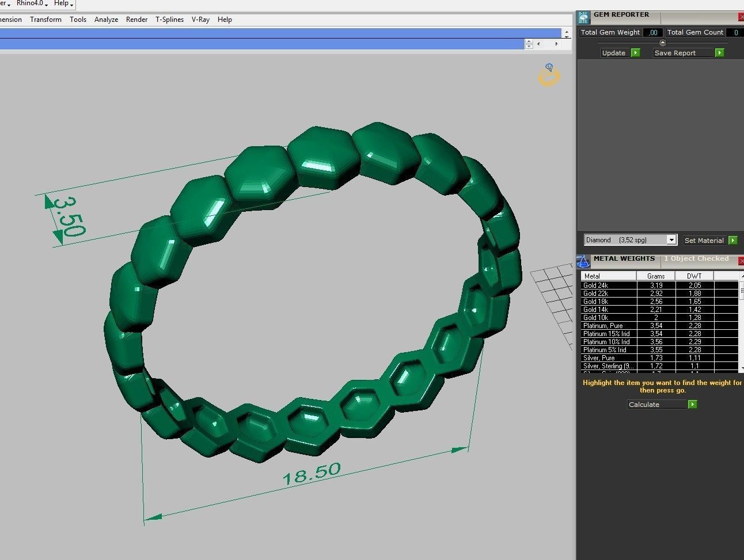Select the Platinum 10% Irid row

pos(660,342)
